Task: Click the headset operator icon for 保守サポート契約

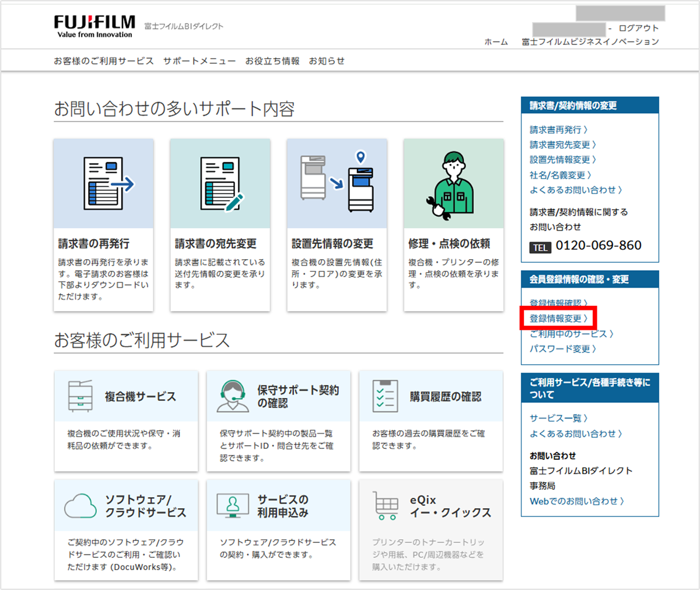Action: 233,396
